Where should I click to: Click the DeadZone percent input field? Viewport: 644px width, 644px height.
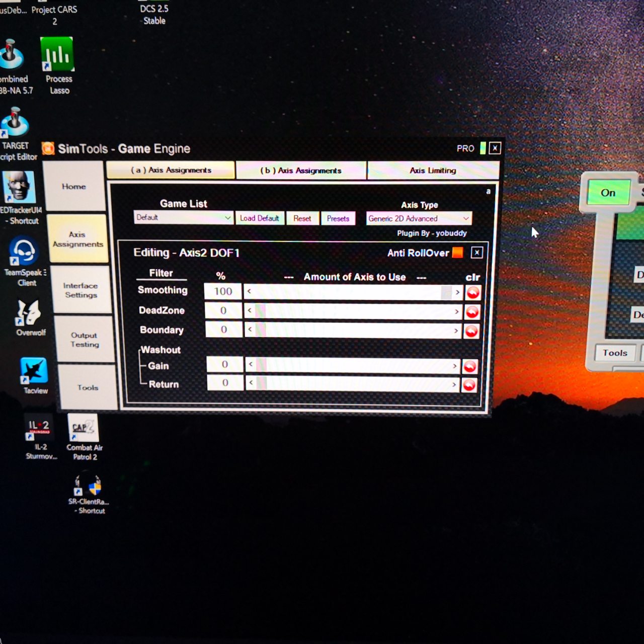click(x=223, y=310)
